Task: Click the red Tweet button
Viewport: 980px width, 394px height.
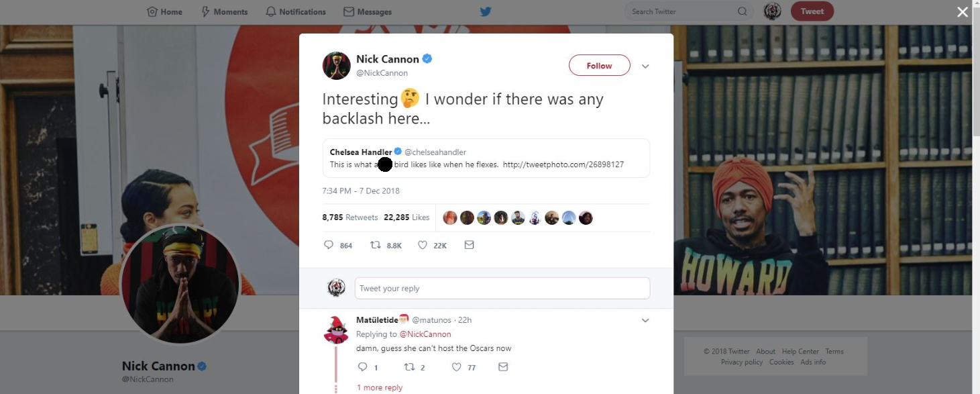Action: (812, 11)
